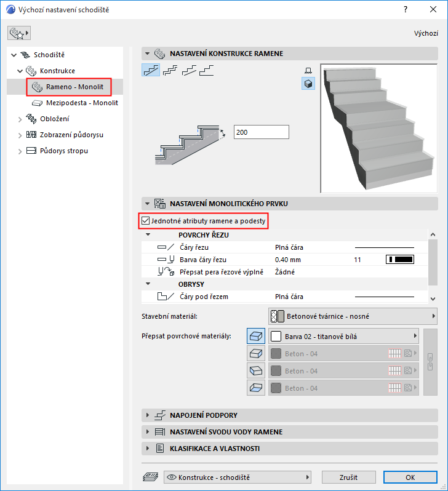Image resolution: width=448 pixels, height=491 pixels.
Task: Click the scroll down arrow of attributes list
Action: (x=433, y=299)
